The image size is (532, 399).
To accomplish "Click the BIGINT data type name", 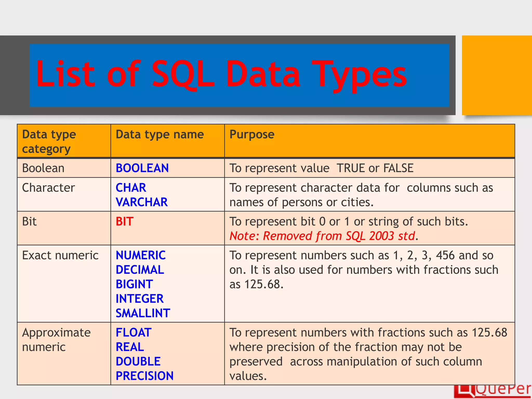I will pos(134,284).
